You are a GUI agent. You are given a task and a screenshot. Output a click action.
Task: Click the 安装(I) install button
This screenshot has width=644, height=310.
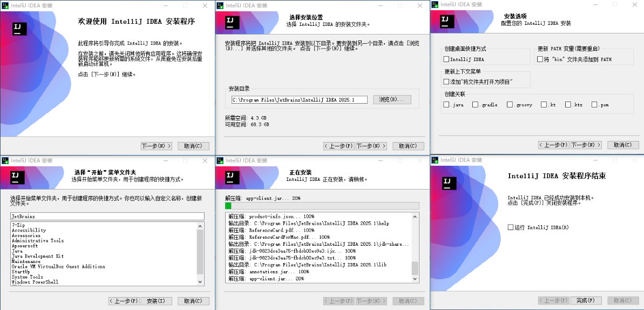point(157,301)
